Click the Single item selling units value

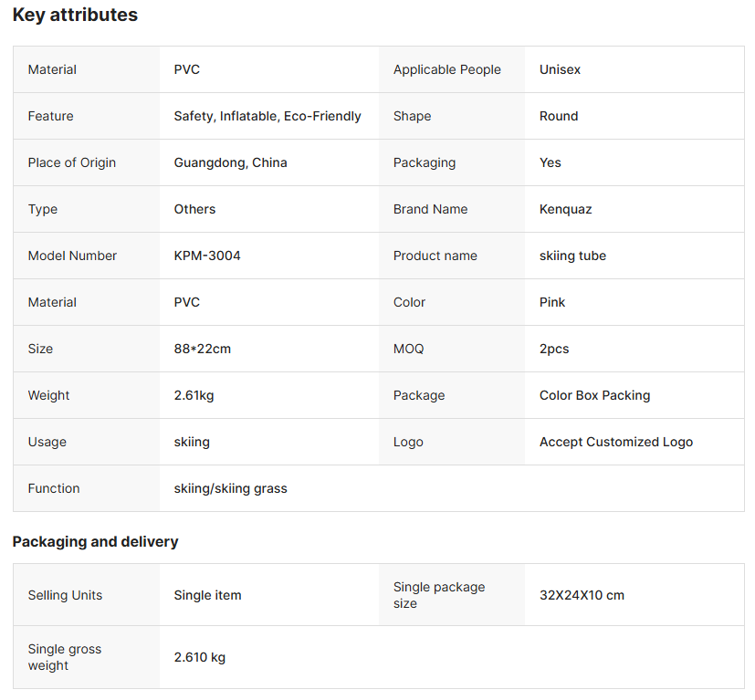coord(207,595)
